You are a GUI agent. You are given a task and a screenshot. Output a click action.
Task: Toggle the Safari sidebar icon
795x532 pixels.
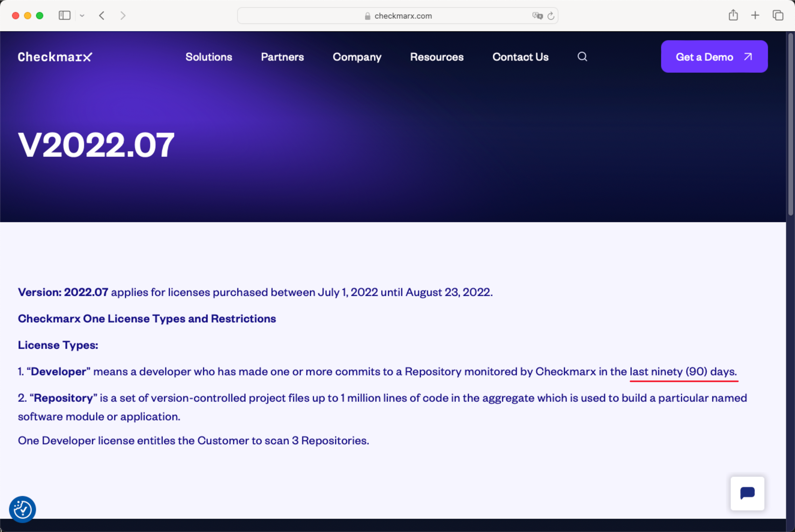pos(64,16)
